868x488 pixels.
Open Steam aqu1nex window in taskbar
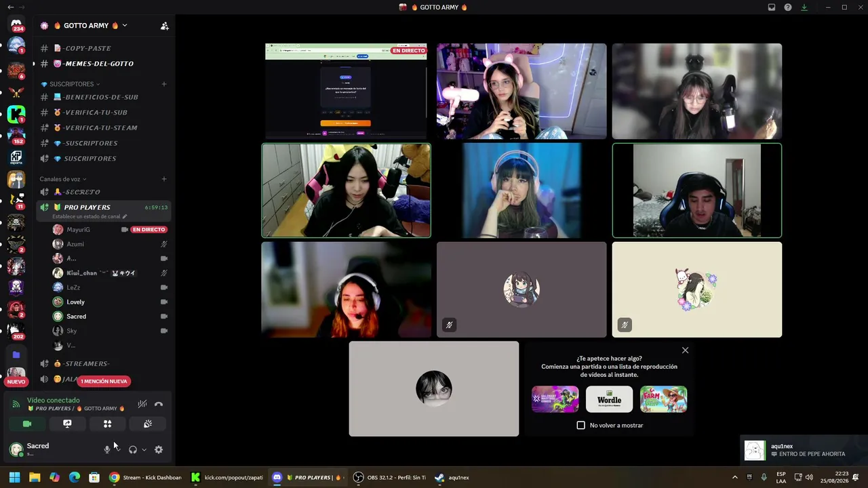(x=452, y=477)
